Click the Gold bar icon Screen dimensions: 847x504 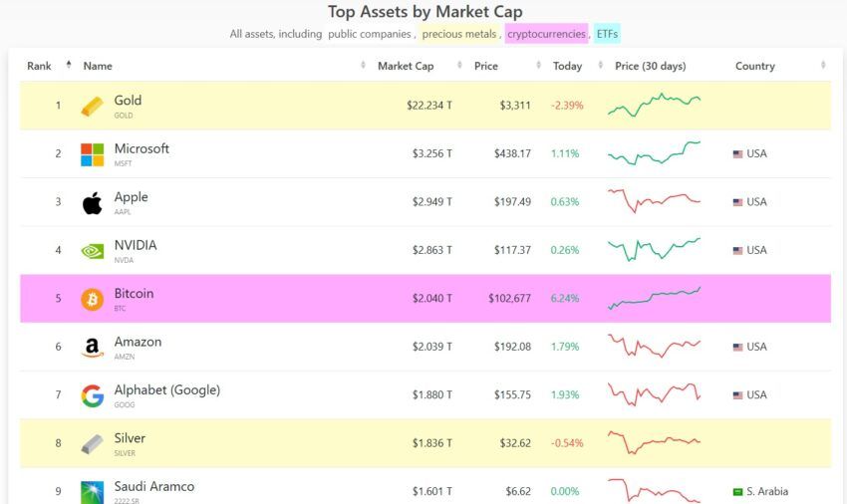point(92,106)
